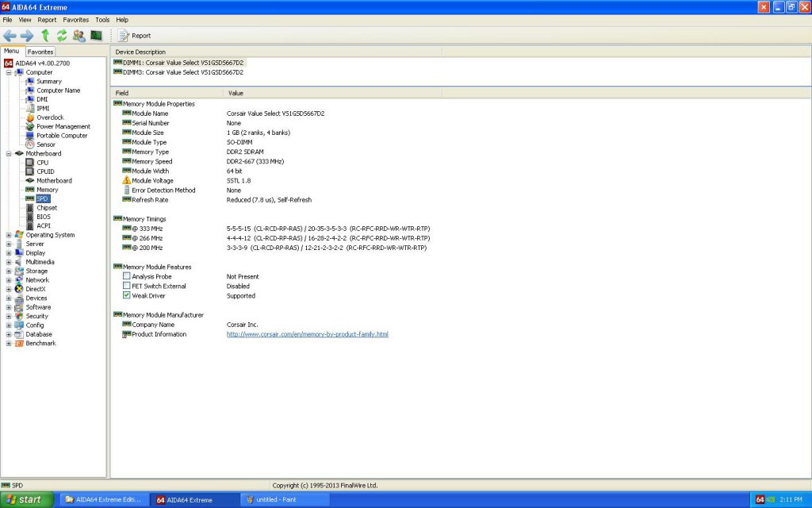Click the Report toolbar button
The height and width of the screenshot is (508, 812).
135,35
